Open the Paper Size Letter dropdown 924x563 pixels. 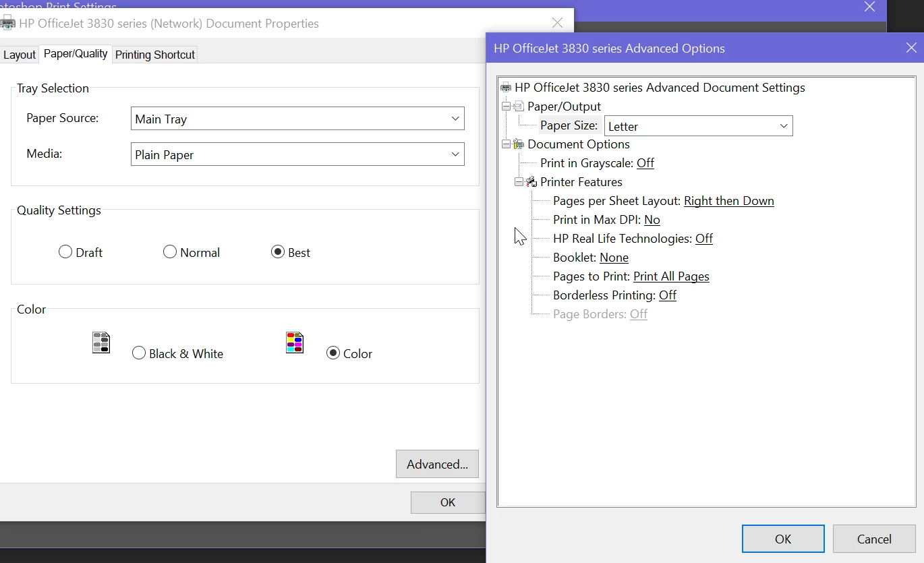[699, 126]
